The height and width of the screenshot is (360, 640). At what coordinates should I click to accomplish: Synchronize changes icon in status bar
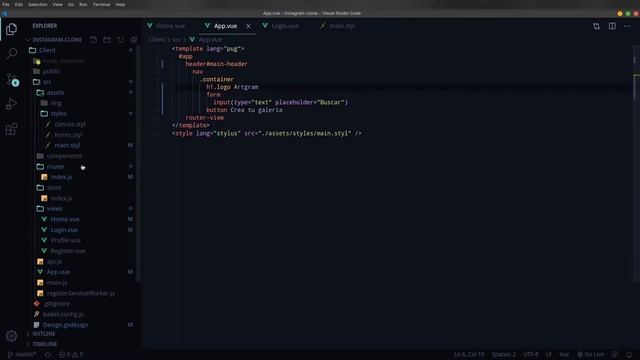(x=48, y=355)
